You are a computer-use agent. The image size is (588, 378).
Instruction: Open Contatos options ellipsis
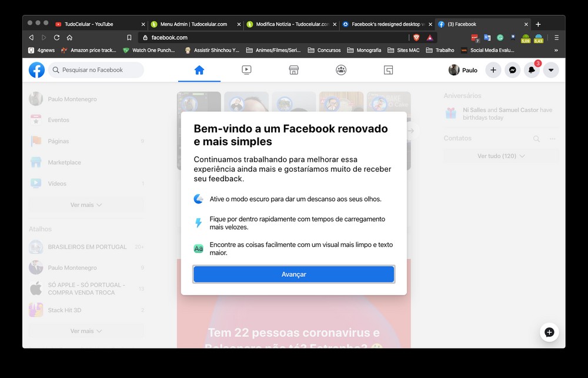tap(552, 139)
